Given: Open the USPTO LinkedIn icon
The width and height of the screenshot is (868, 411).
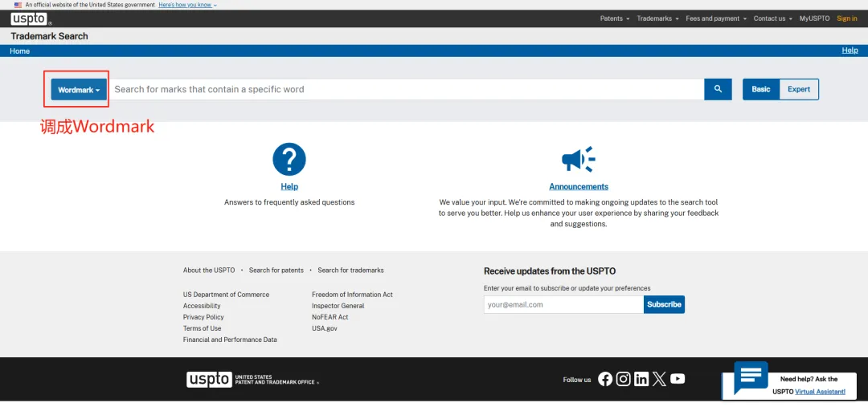Looking at the screenshot, I should click(x=641, y=379).
